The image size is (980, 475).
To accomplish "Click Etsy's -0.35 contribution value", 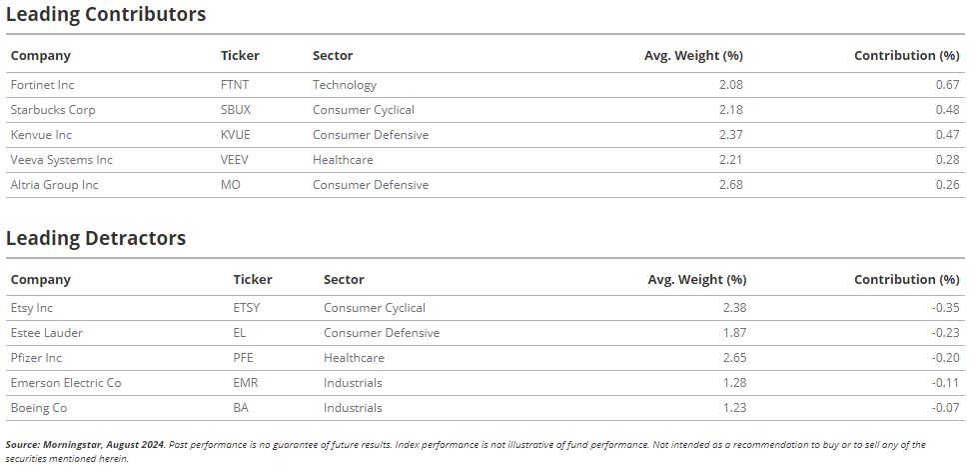I will [945, 309].
